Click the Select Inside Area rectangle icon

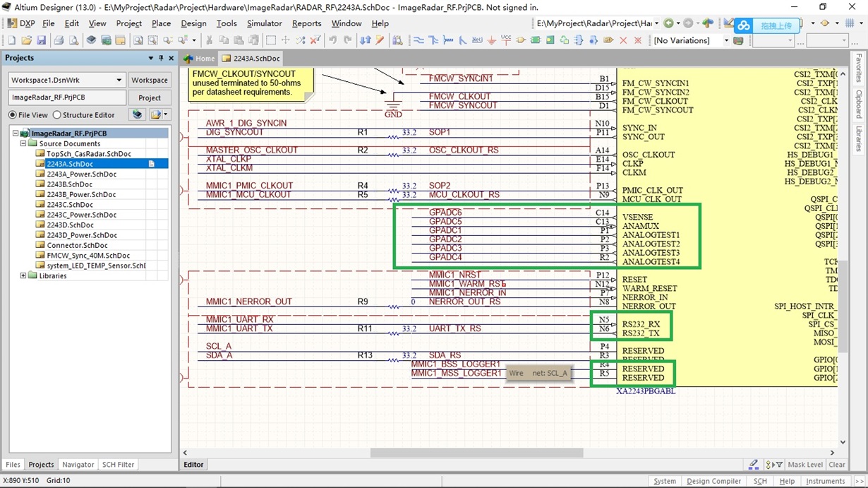click(270, 40)
